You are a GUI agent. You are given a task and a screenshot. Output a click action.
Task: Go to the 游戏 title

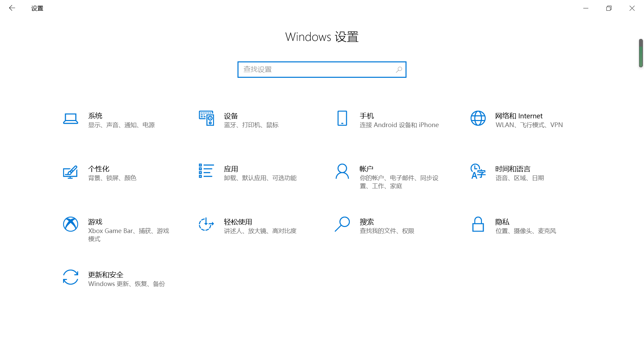(95, 222)
